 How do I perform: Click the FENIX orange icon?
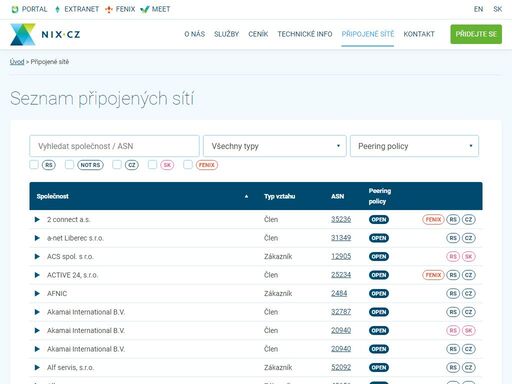click(x=109, y=9)
